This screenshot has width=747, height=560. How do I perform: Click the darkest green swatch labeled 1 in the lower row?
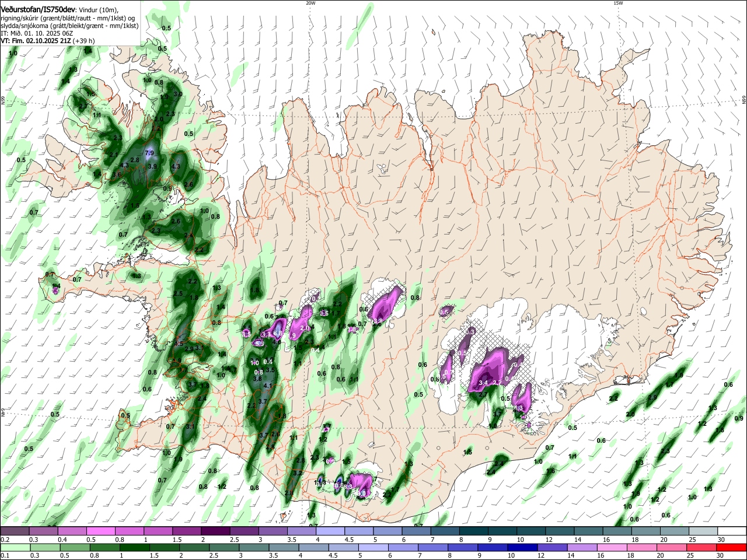134,547
